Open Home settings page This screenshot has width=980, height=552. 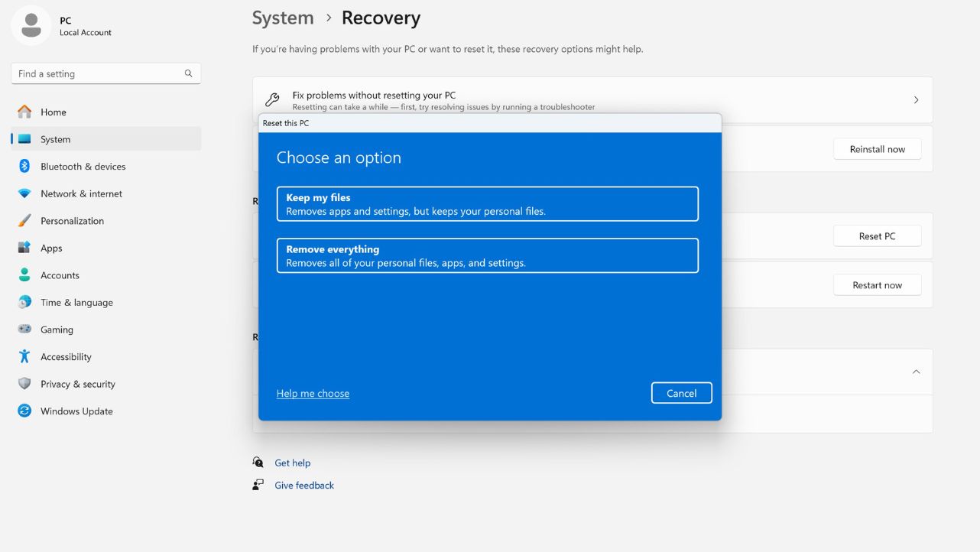[x=106, y=112]
